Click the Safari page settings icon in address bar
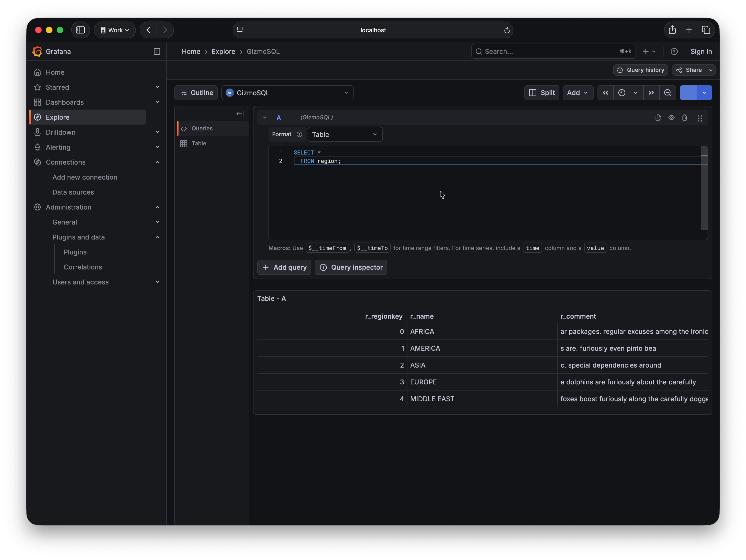746x560 pixels. point(240,30)
